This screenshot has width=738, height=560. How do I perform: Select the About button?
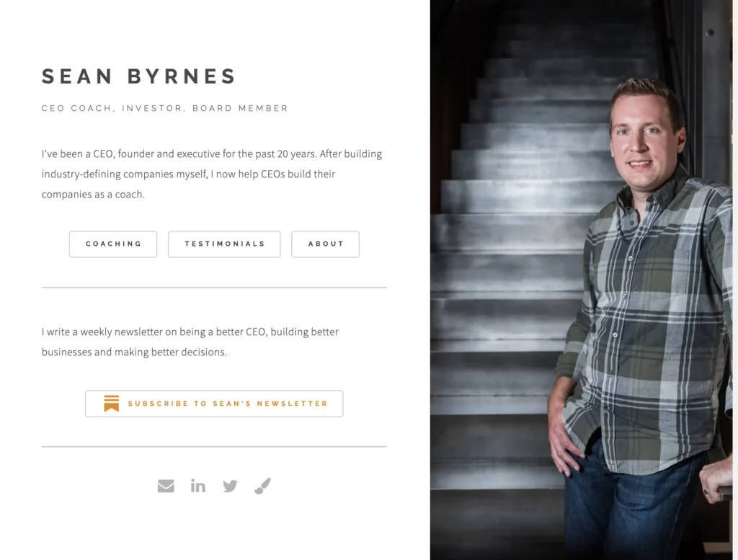click(x=325, y=244)
